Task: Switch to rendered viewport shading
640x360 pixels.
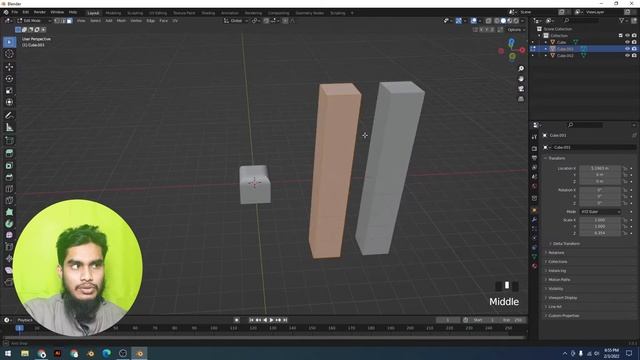Action: pyautogui.click(x=516, y=20)
